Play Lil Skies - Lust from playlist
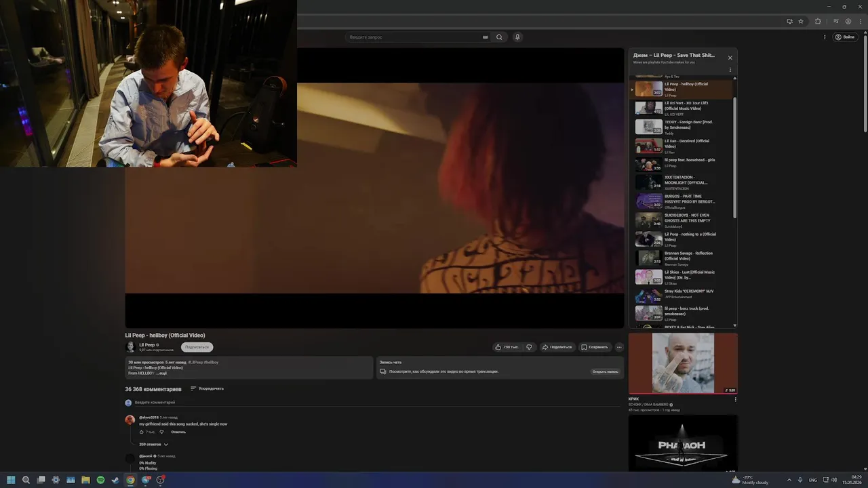This screenshot has height=488, width=868. pos(681,277)
